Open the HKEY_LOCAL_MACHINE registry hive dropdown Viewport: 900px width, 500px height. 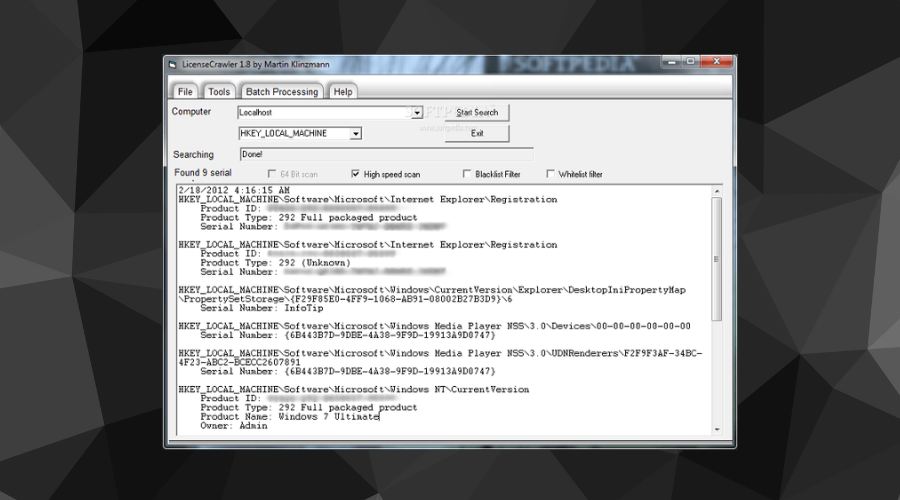356,134
